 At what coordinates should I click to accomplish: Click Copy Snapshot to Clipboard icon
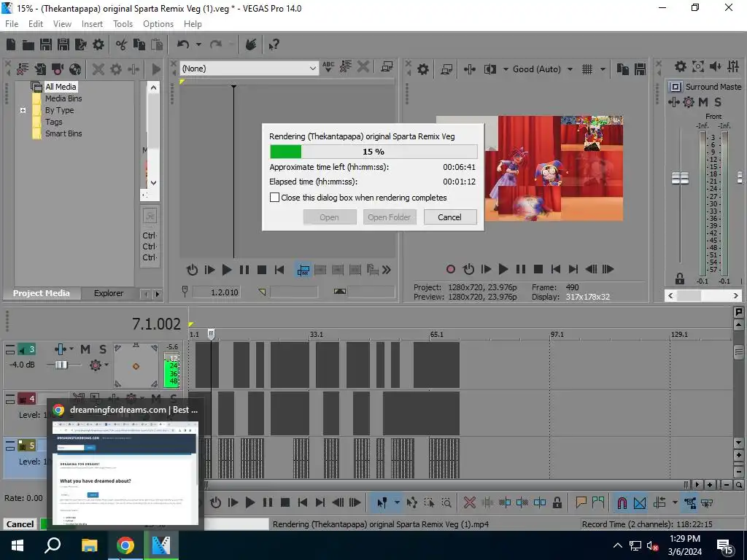(x=623, y=69)
